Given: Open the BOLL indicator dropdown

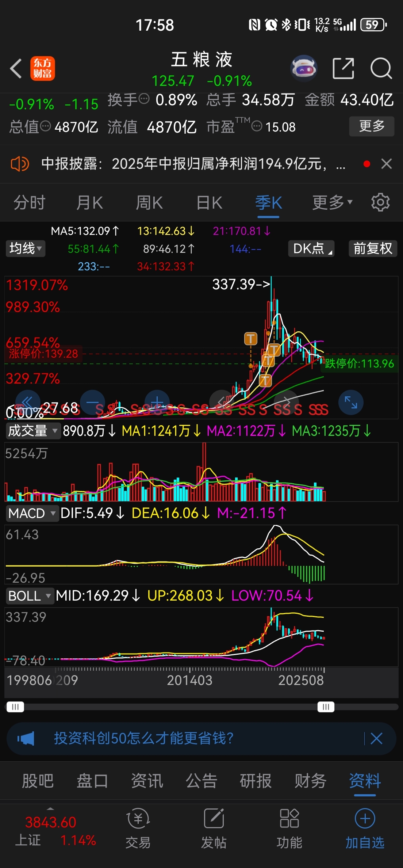Looking at the screenshot, I should (x=30, y=596).
